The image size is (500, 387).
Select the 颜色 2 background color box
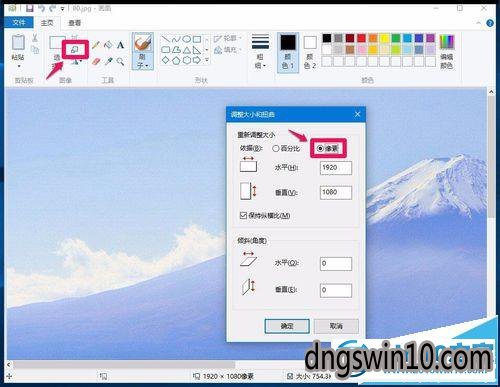[x=310, y=52]
